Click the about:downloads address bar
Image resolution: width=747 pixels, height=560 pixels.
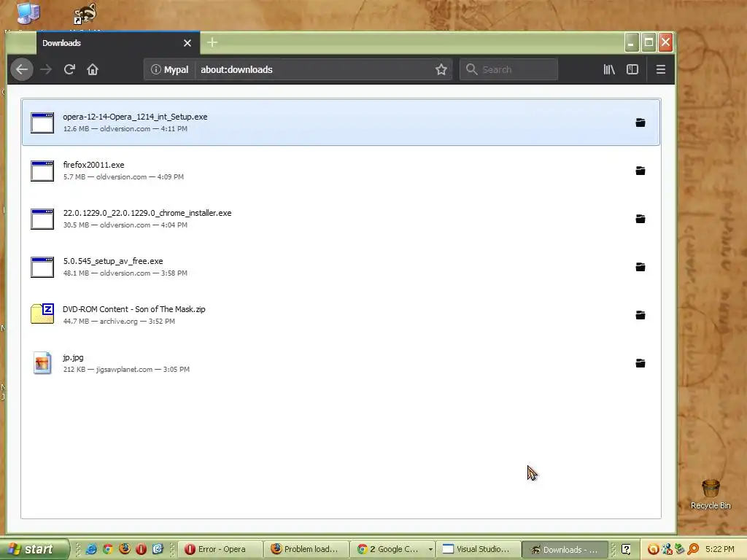click(314, 69)
